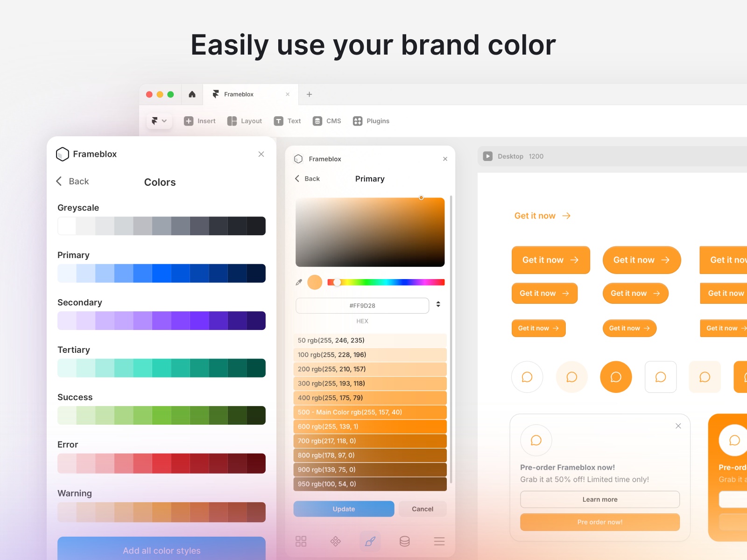Open a new browser tab
Screen dimensions: 747x560
(309, 94)
